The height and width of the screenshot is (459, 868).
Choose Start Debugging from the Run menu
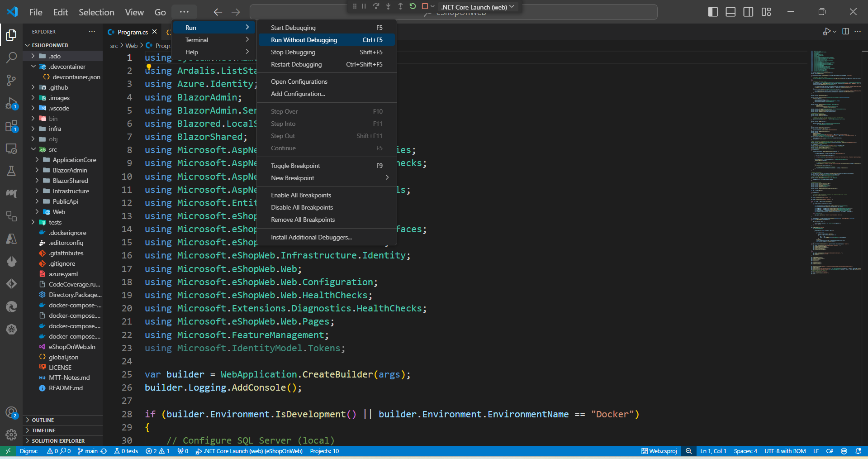[293, 27]
